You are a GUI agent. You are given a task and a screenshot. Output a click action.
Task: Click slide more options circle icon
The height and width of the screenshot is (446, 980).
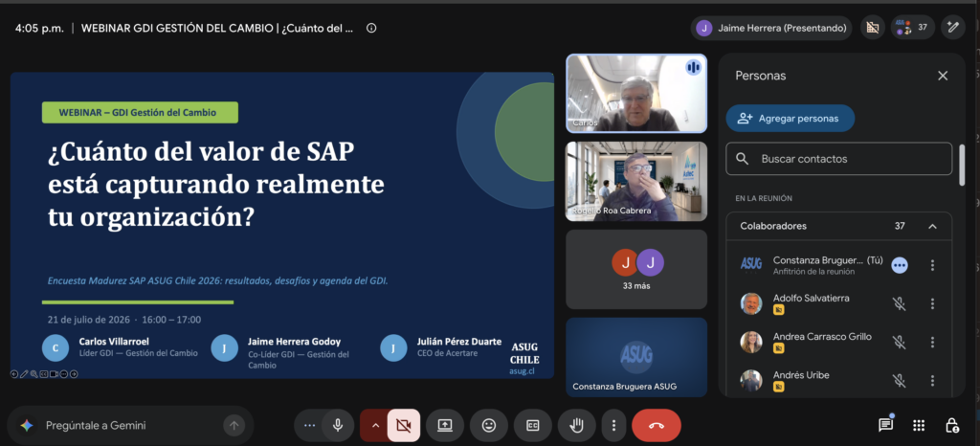pos(64,374)
